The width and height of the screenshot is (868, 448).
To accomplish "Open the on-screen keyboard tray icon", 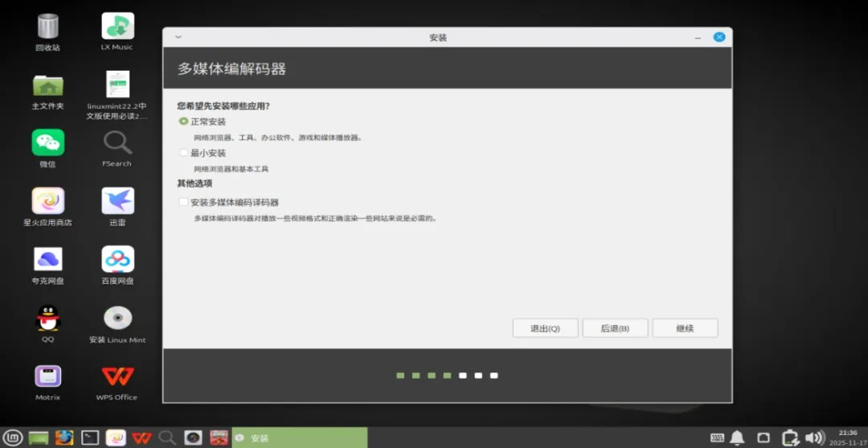I will click(x=717, y=438).
